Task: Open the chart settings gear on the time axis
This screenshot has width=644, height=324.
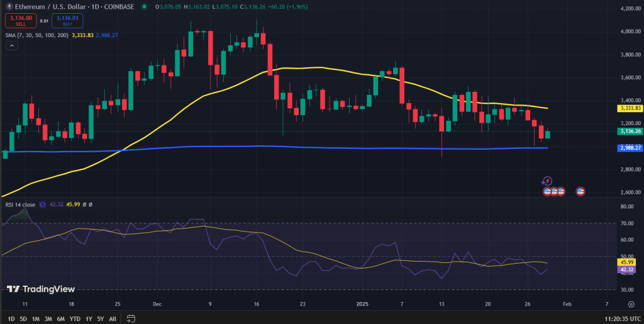Action: (631, 304)
